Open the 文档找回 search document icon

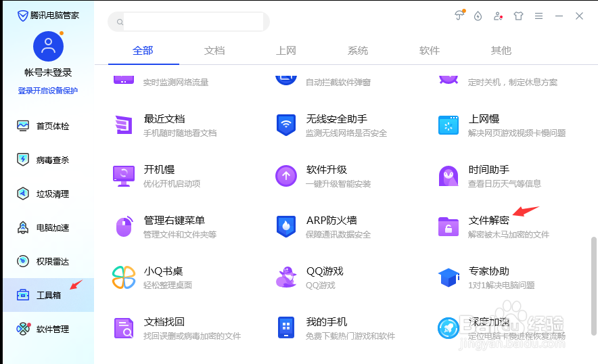point(124,328)
